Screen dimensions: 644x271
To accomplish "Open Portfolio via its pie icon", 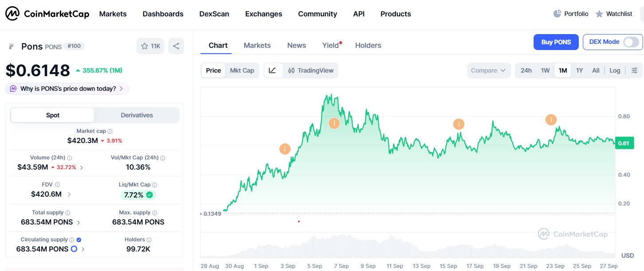I will pyautogui.click(x=558, y=14).
